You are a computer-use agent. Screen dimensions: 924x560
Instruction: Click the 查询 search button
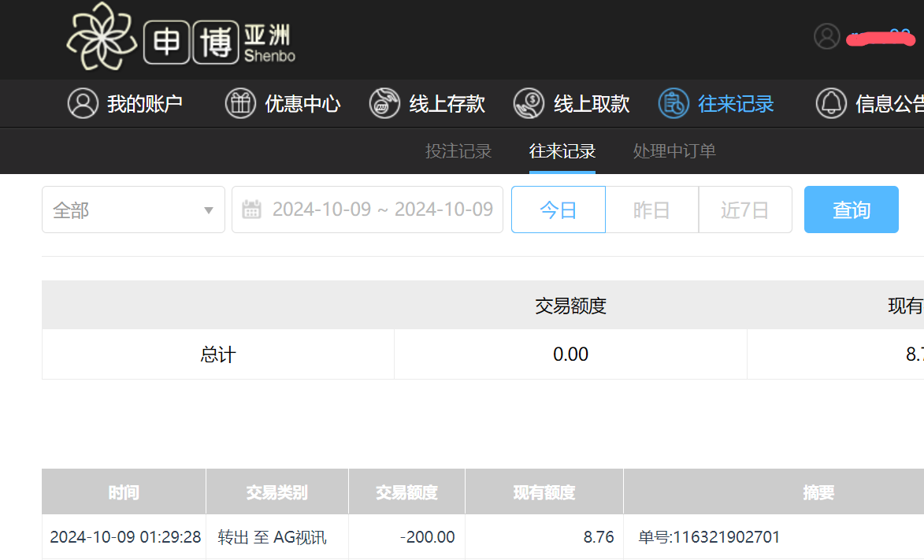tap(851, 209)
